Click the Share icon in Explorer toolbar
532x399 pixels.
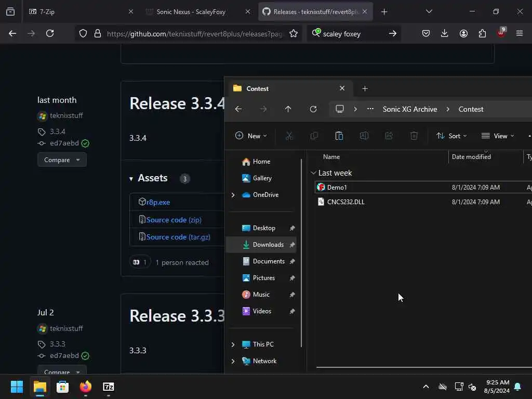click(389, 136)
